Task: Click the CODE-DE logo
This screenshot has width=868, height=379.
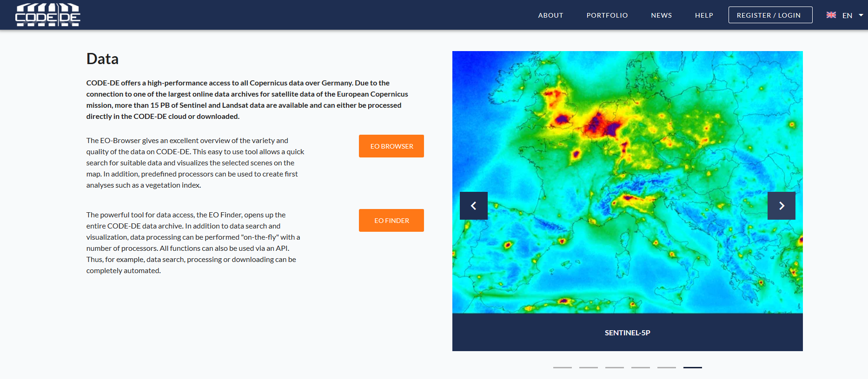Action: coord(48,15)
